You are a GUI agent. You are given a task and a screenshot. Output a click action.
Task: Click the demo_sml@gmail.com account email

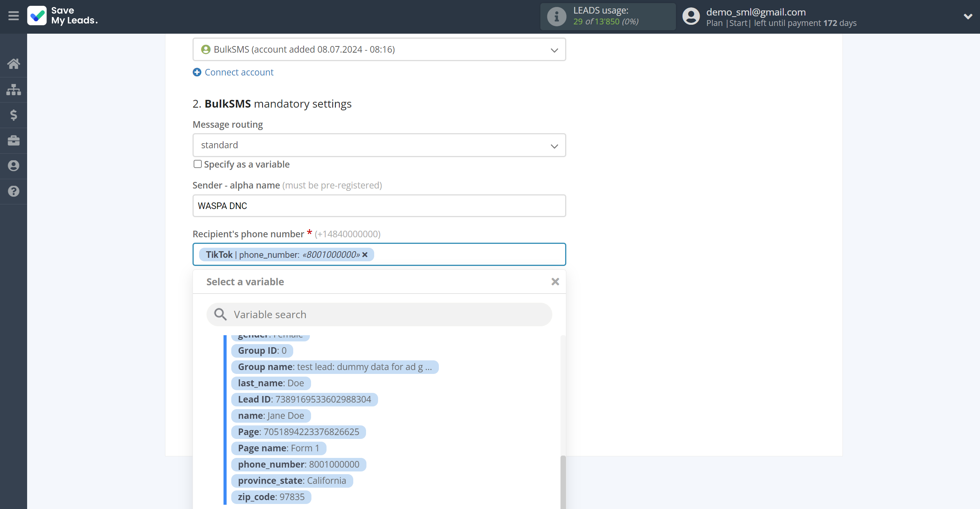[x=756, y=12]
